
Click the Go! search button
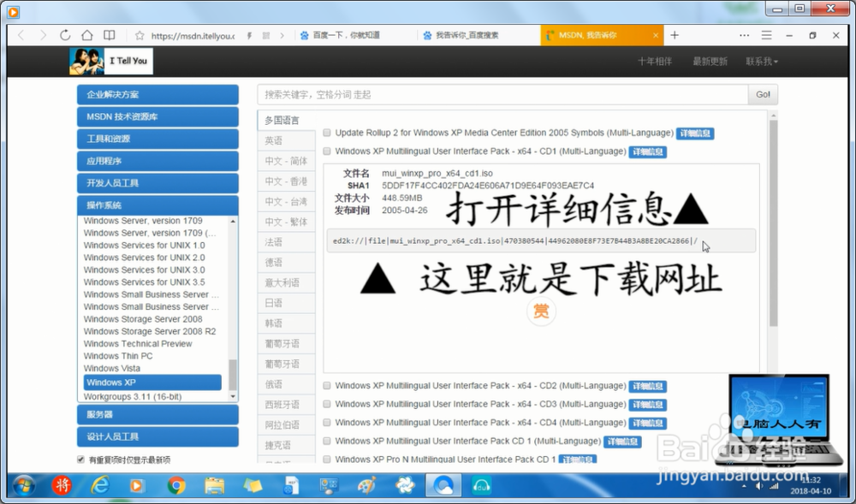(763, 94)
